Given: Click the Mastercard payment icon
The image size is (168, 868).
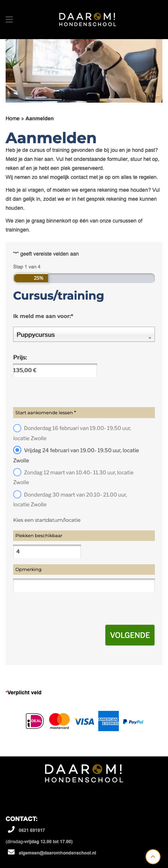Looking at the screenshot, I should pyautogui.click(x=59, y=721).
